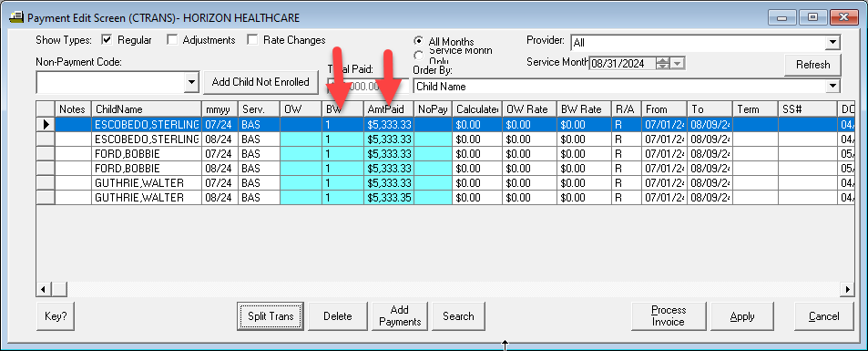Click the Delete button
The width and height of the screenshot is (868, 351).
338,316
